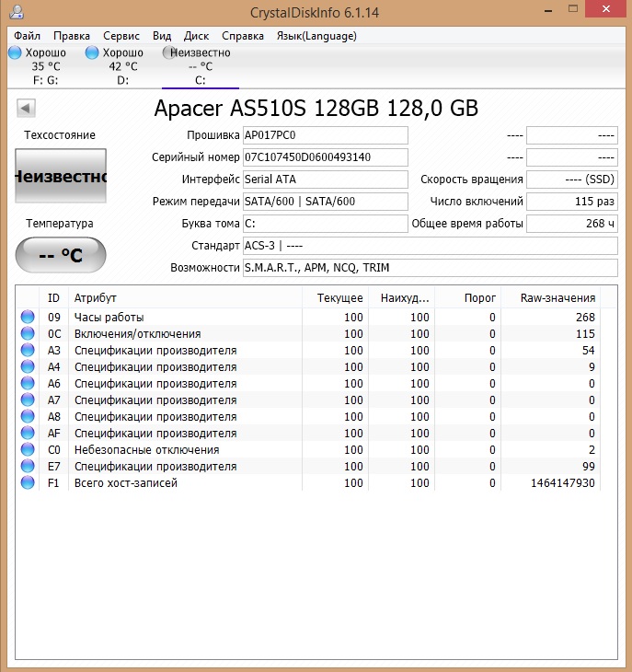Screen dimensions: 632x672
Task: Open the Вид menu
Action: [x=162, y=36]
